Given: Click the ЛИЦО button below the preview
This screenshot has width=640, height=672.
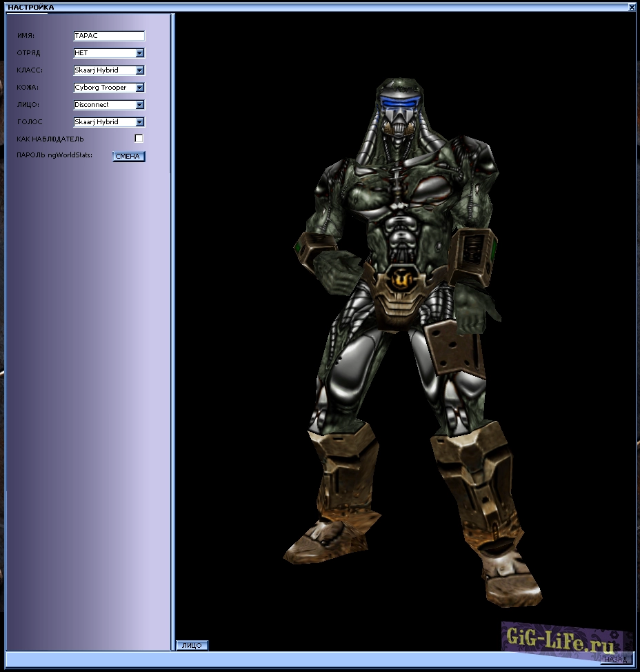Looking at the screenshot, I should click(x=192, y=645).
